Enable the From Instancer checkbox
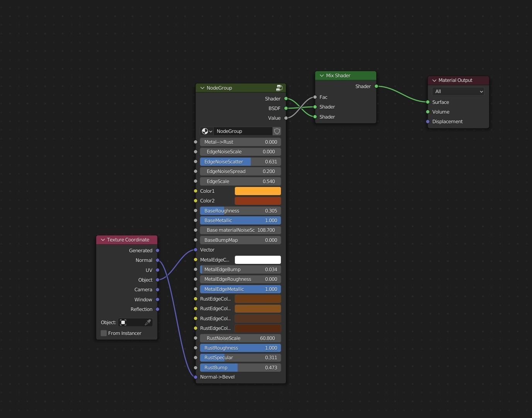The image size is (532, 418). 104,333
